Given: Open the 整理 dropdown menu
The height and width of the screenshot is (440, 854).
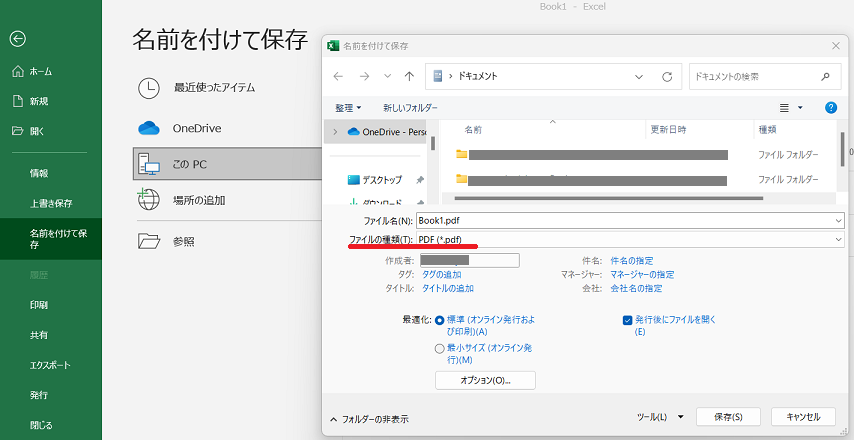Looking at the screenshot, I should click(348, 108).
